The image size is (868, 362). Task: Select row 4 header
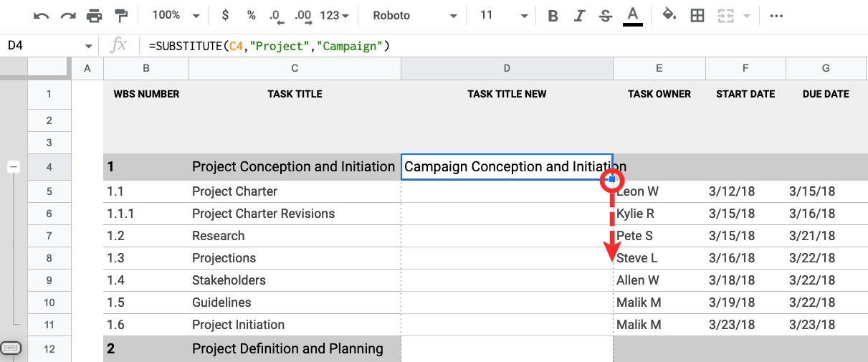tap(49, 167)
